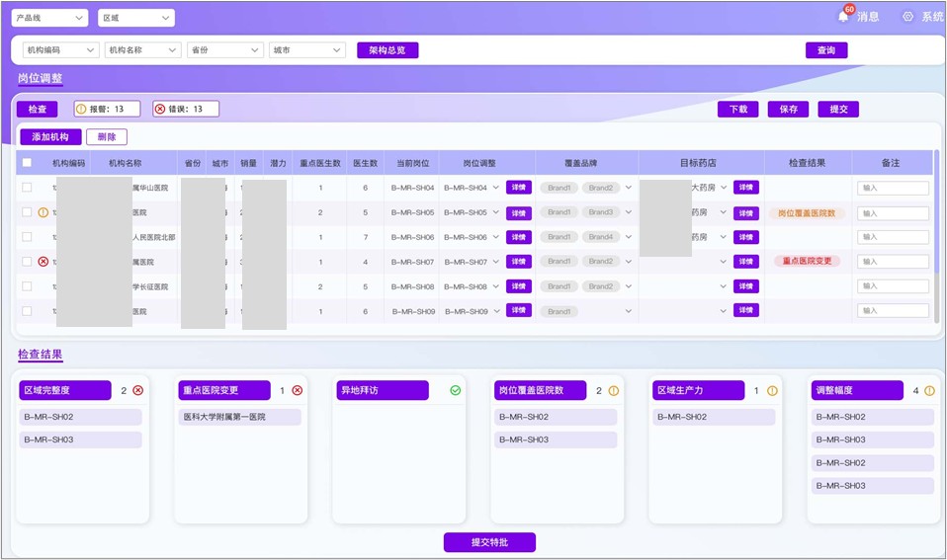Viewport: 947px width, 560px height.
Task: Sort by the 重点医生数 column header
Action: click(320, 163)
